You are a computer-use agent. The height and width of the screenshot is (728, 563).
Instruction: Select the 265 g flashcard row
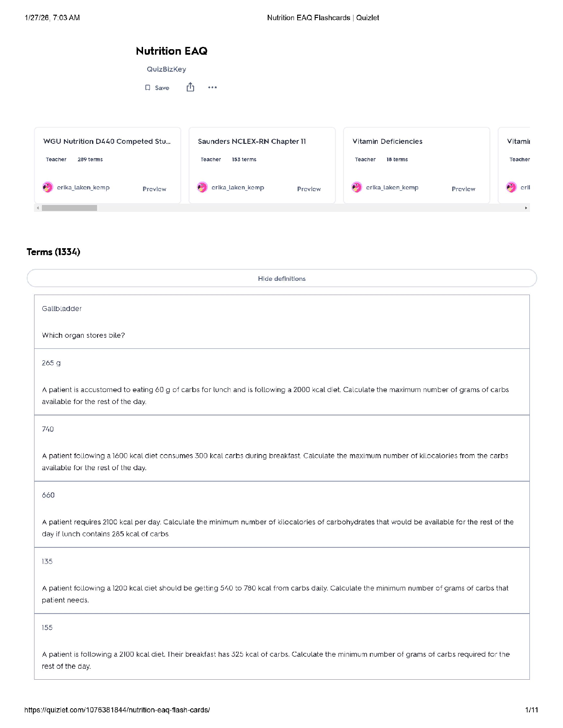[x=281, y=381]
